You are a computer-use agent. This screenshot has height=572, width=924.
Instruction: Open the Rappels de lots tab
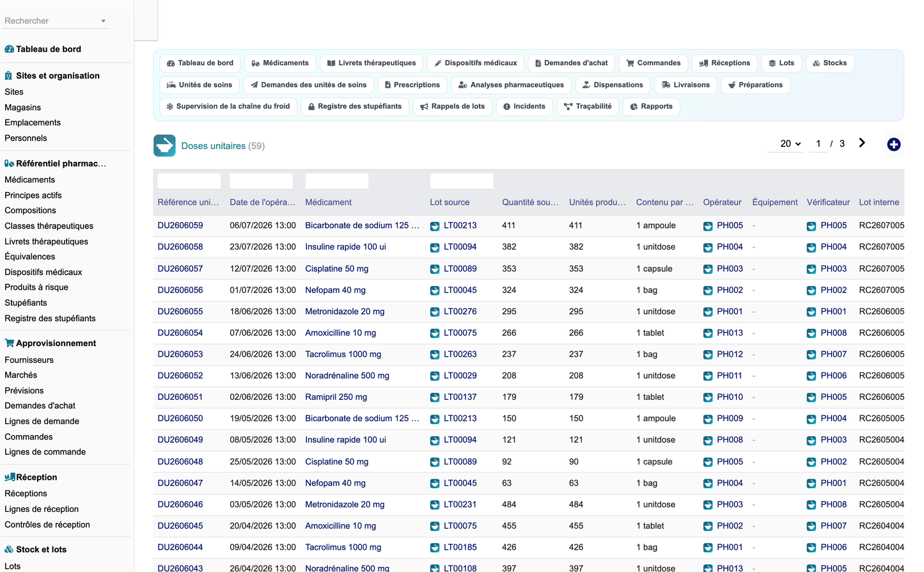(x=452, y=106)
